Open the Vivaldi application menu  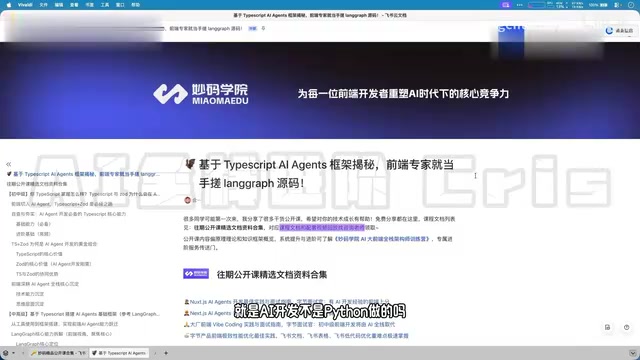(x=25, y=5)
